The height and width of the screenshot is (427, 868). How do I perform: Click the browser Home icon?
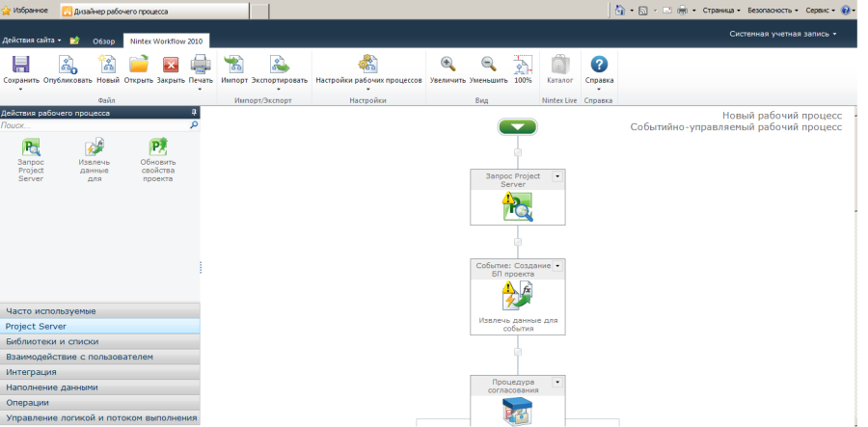(x=620, y=10)
